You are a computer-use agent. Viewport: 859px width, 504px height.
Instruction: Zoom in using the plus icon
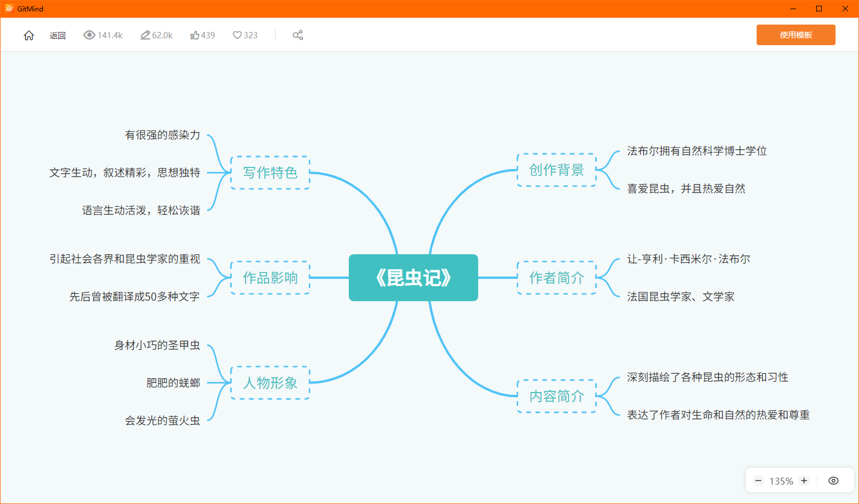(x=804, y=481)
